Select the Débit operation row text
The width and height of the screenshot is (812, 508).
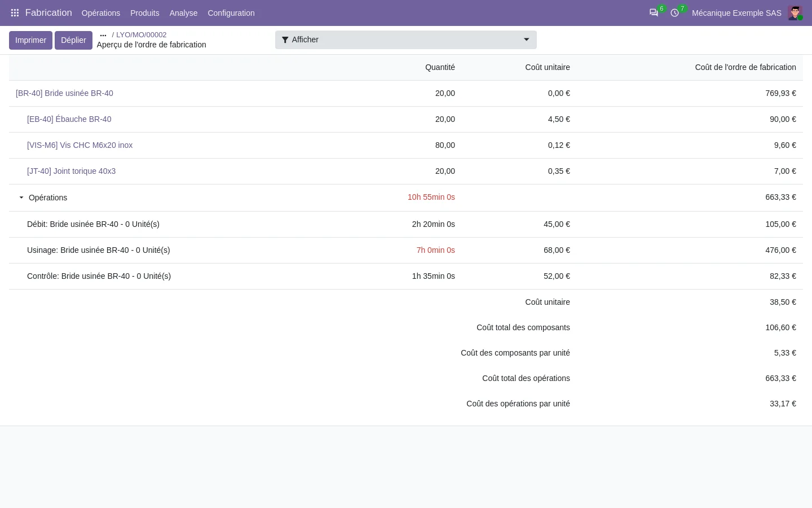(93, 224)
